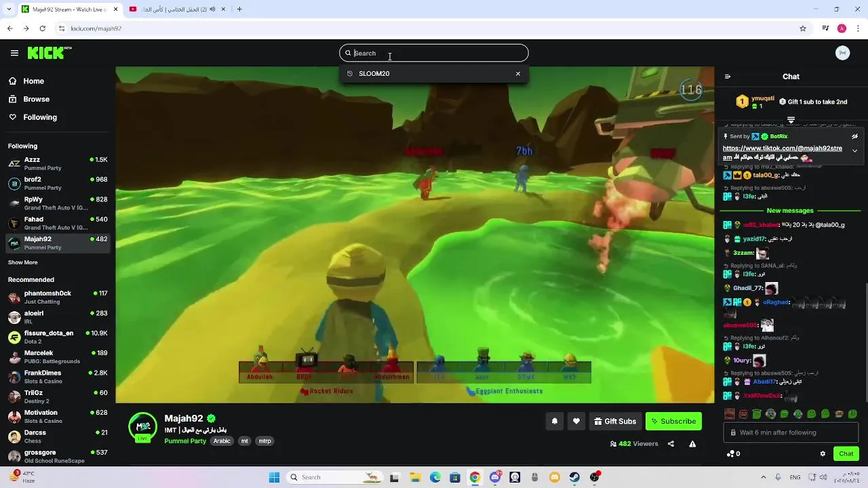Open Chrome browser menu
The width and height of the screenshot is (868, 488).
[859, 28]
